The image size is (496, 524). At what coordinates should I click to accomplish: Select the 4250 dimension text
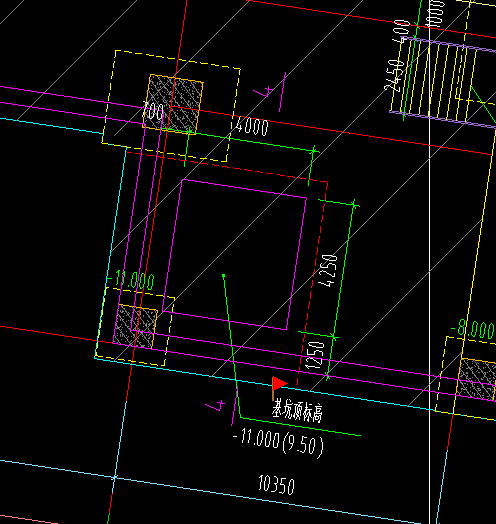tap(327, 271)
